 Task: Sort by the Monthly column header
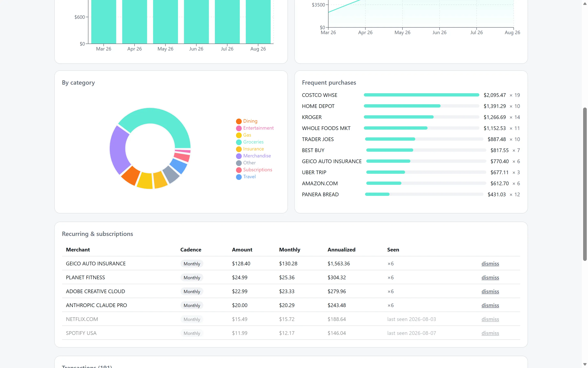pyautogui.click(x=290, y=249)
